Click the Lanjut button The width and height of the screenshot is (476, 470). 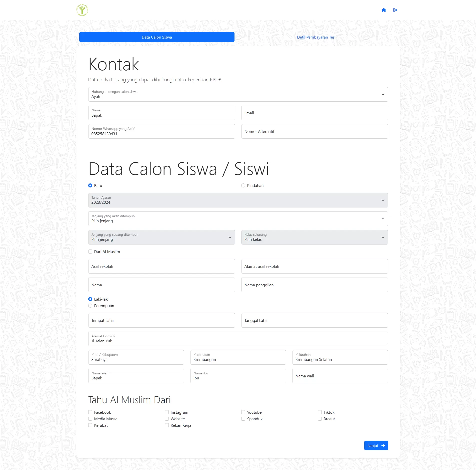pyautogui.click(x=376, y=445)
